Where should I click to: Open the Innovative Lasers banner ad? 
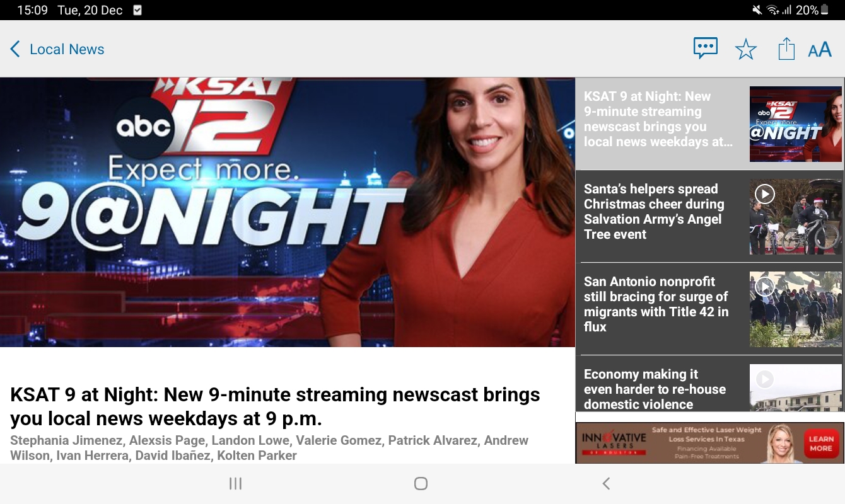709,443
